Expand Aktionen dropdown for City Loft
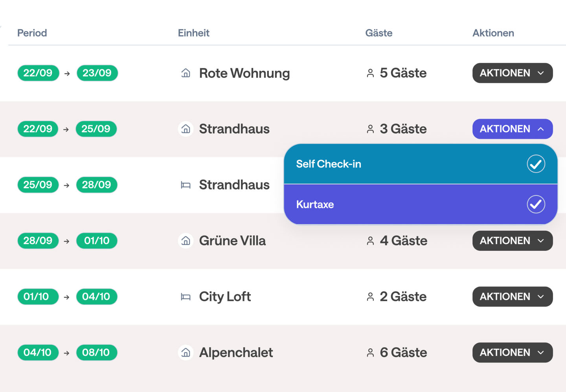Screen dimensions: 566x392 tap(512, 297)
